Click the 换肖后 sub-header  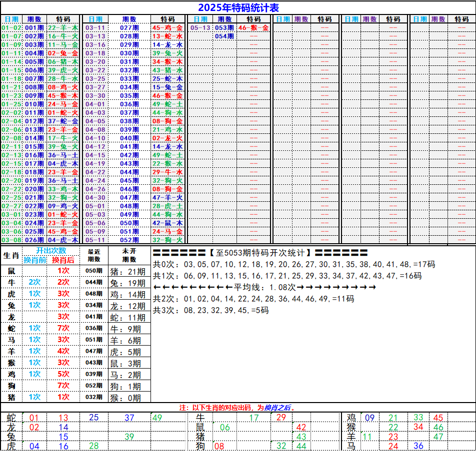(x=63, y=260)
